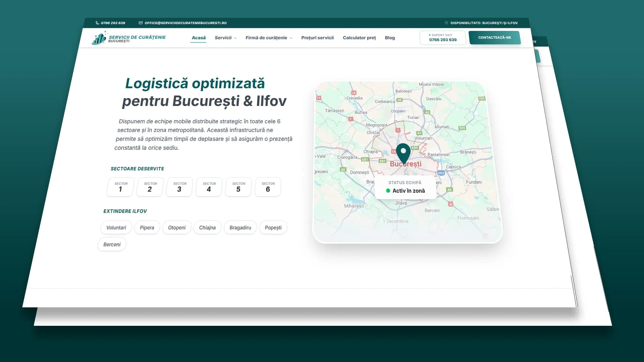Click the office email address link
The width and height of the screenshot is (644, 362).
click(x=185, y=23)
